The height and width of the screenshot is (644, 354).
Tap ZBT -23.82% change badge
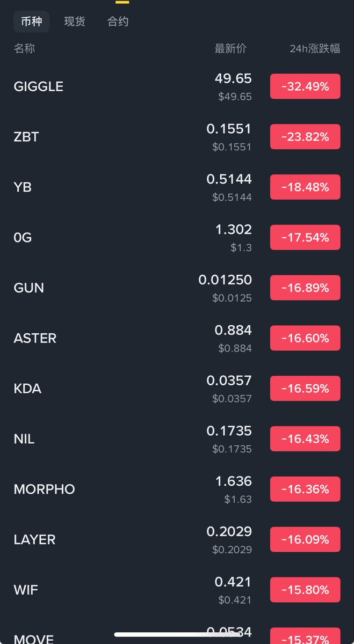coord(305,137)
